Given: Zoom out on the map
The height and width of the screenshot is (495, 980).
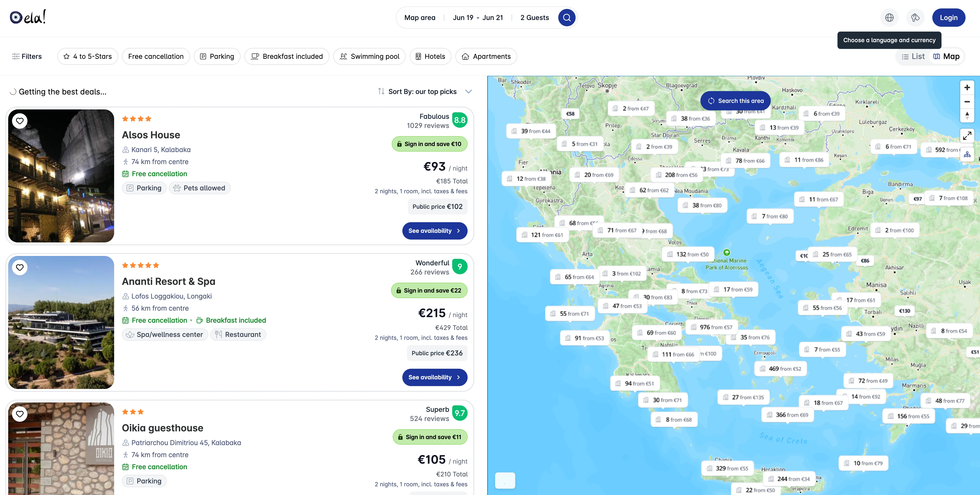Looking at the screenshot, I should point(967,102).
